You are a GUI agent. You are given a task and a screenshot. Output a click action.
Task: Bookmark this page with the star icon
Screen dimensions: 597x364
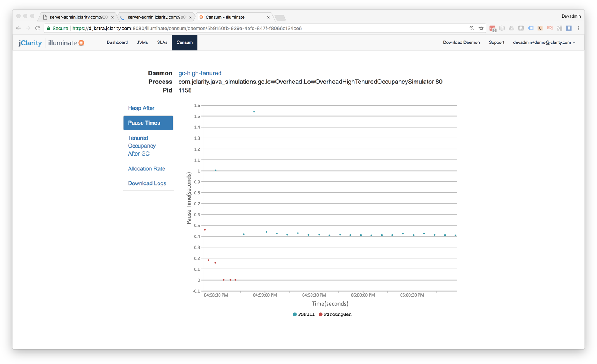click(481, 28)
